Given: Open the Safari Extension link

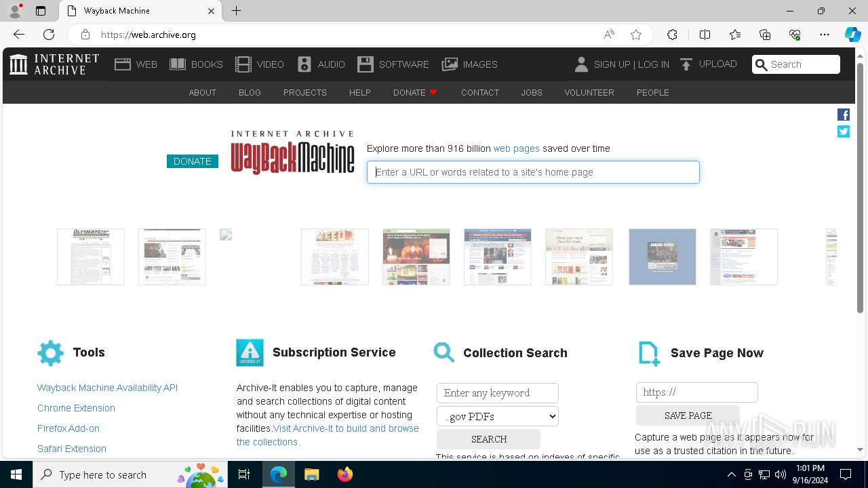Looking at the screenshot, I should pos(72,449).
